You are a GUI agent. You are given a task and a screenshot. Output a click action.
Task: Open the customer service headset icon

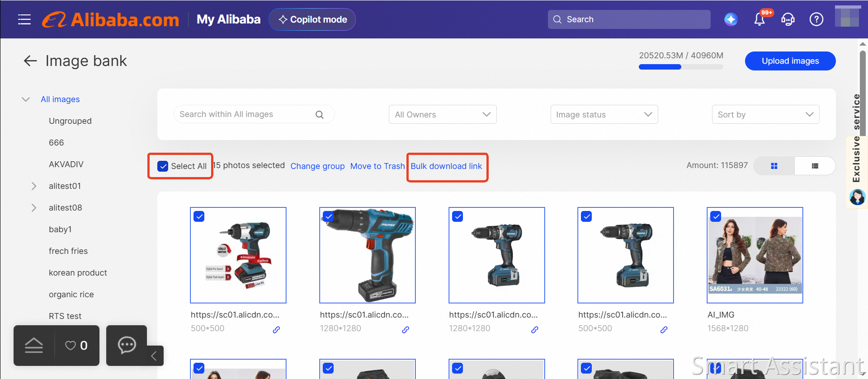(x=788, y=19)
